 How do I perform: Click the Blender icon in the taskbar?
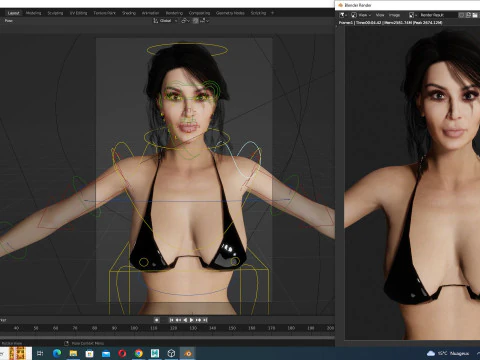[188, 353]
